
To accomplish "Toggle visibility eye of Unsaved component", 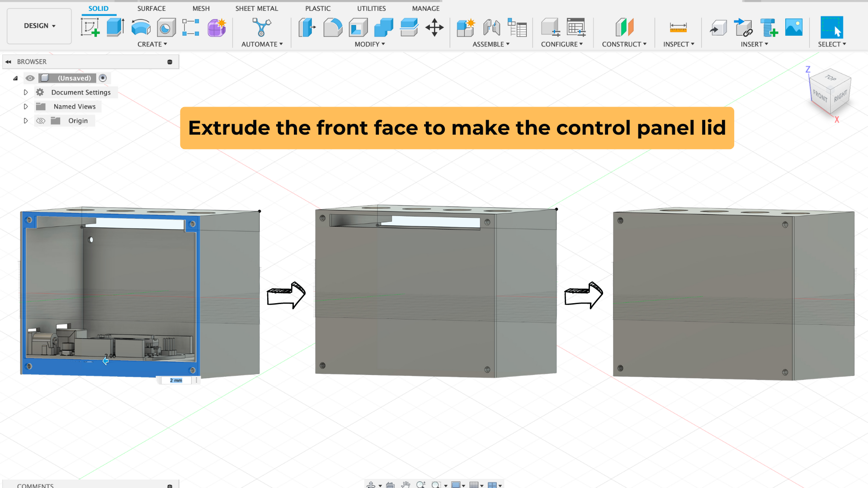I will [30, 78].
